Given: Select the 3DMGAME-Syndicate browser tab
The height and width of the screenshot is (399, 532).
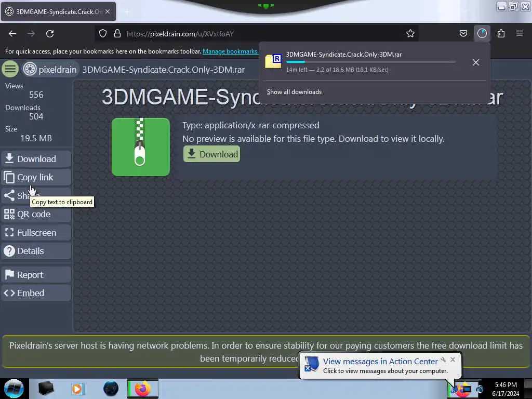Looking at the screenshot, I should click(x=58, y=11).
